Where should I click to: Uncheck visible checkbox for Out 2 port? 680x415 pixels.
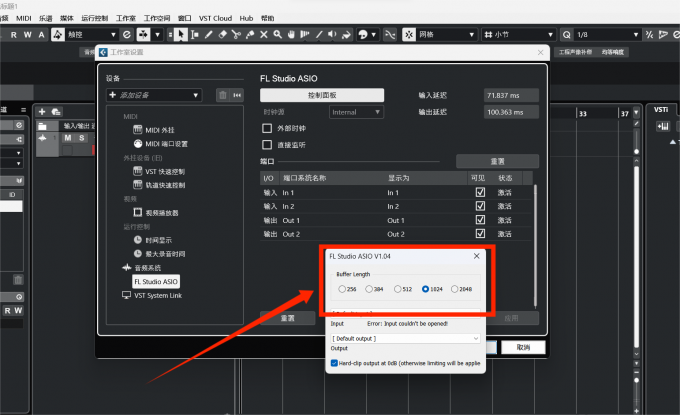pos(480,234)
